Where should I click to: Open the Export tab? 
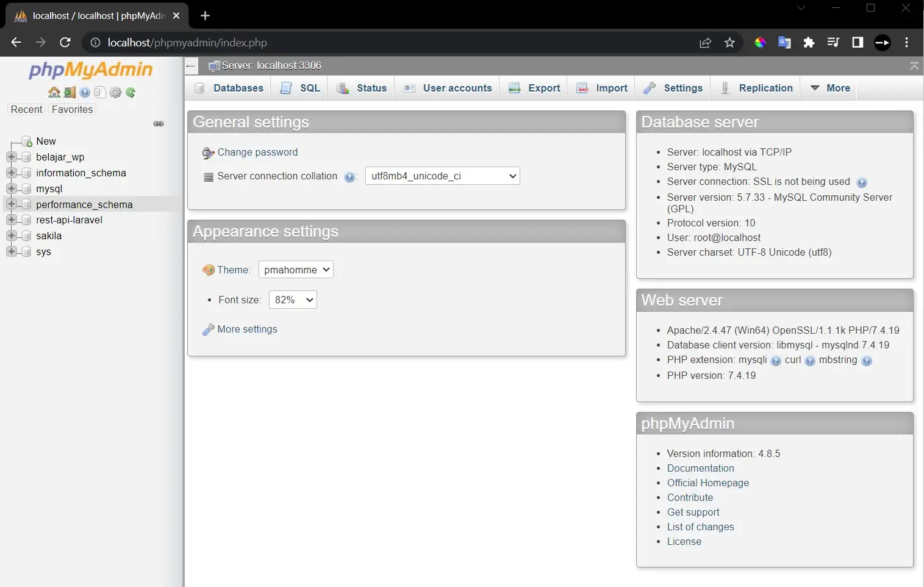tap(534, 88)
